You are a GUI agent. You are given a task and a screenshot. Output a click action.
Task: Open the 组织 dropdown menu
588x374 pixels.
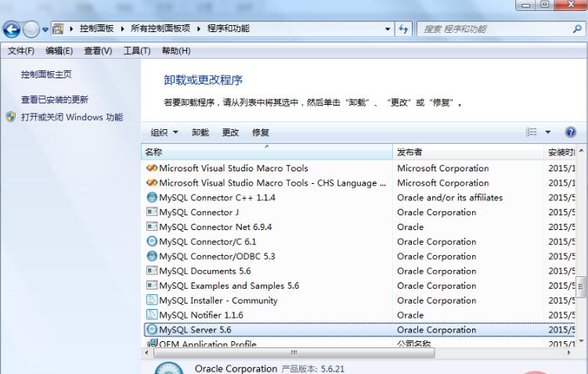coord(164,132)
